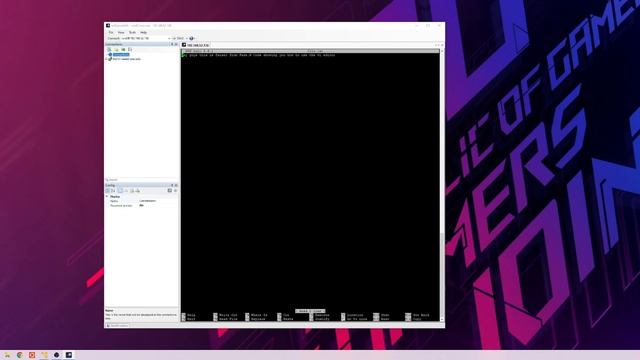Open the File menu

pyautogui.click(x=111, y=32)
